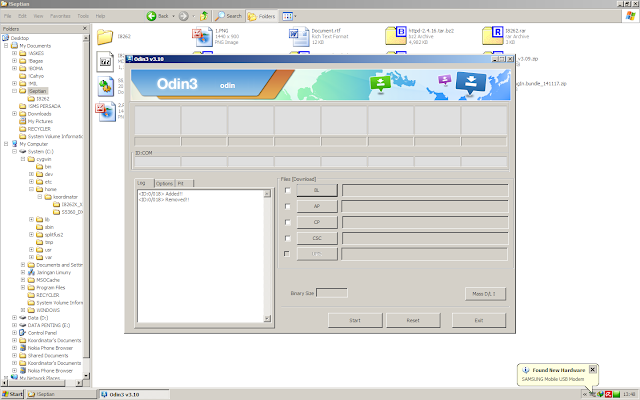Switch to !Septian taskbar button

tap(61, 394)
